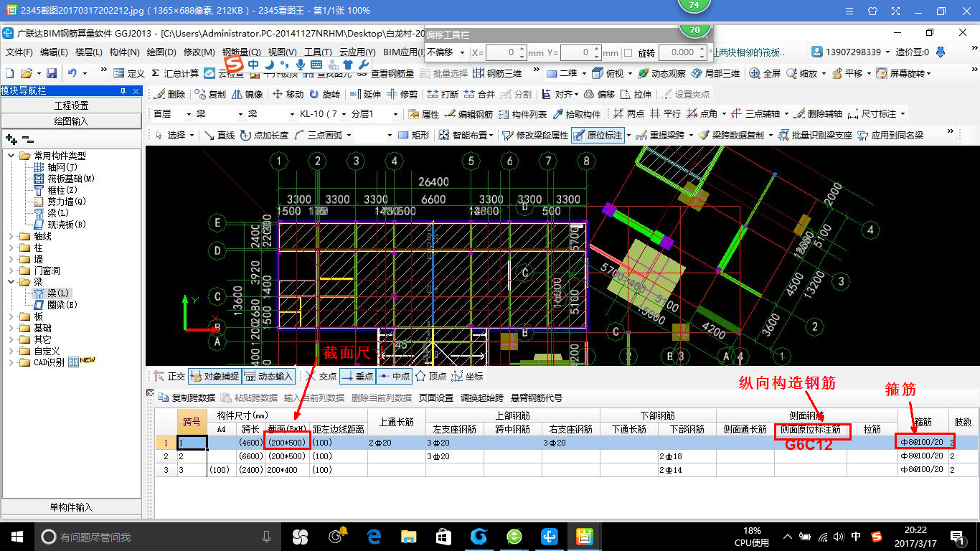This screenshot has width=980, height=551.
Task: Click the Windows search box
Action: point(158,537)
